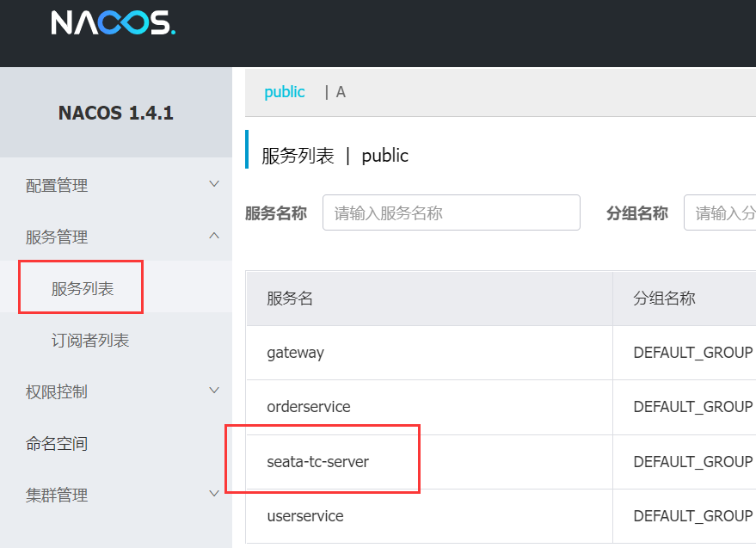
Task: Switch to the public namespace tab
Action: click(x=285, y=92)
